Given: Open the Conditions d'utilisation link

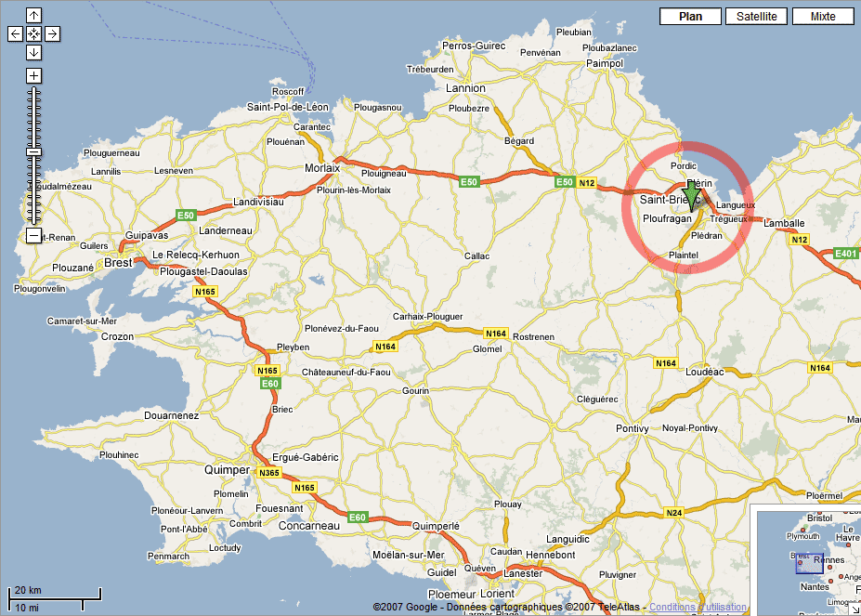Looking at the screenshot, I should 698,607.
